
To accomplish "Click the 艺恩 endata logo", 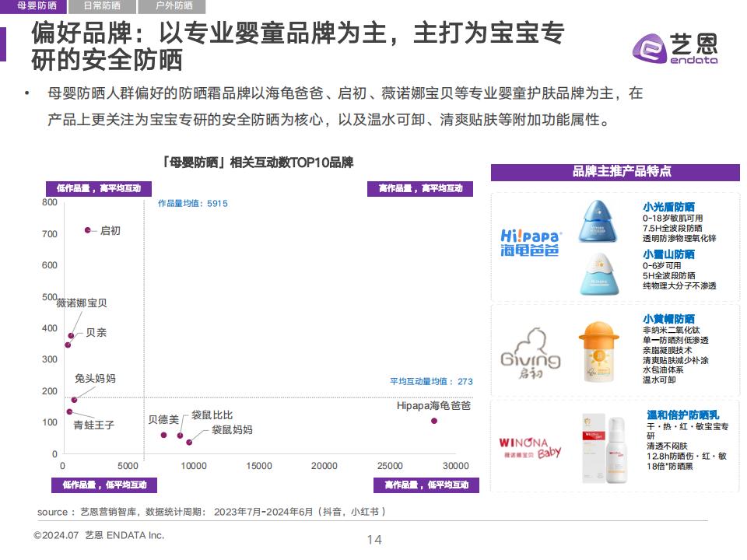I will (x=675, y=48).
